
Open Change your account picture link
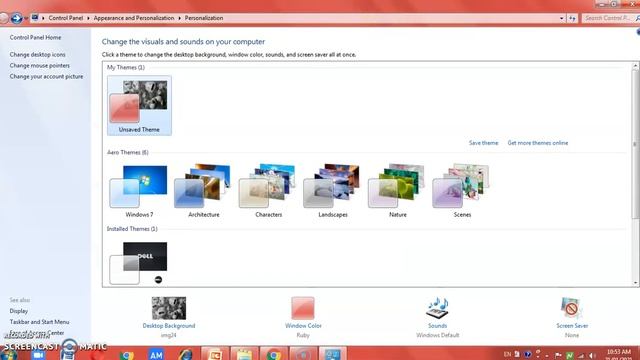click(x=46, y=76)
